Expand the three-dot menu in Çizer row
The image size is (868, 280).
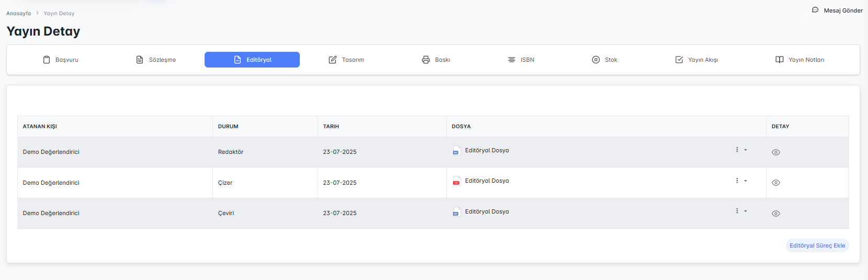coord(740,181)
